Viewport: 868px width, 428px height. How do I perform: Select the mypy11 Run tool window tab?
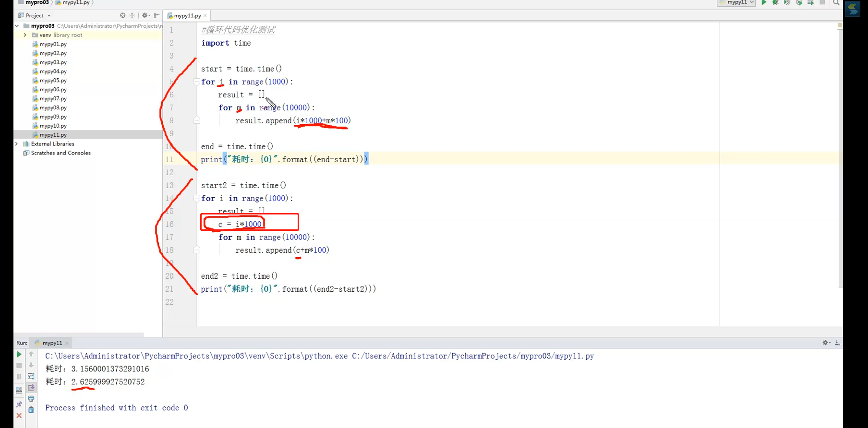52,343
